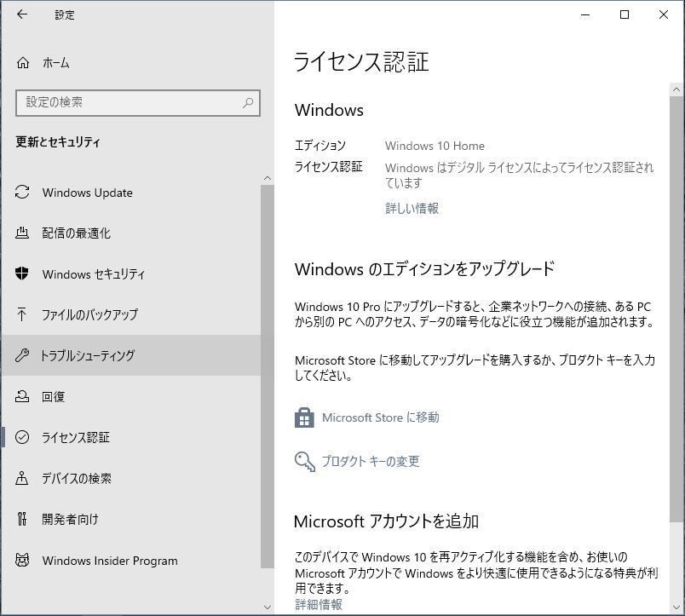The height and width of the screenshot is (616, 685).
Task: Close the 設定 window
Action: (x=663, y=14)
